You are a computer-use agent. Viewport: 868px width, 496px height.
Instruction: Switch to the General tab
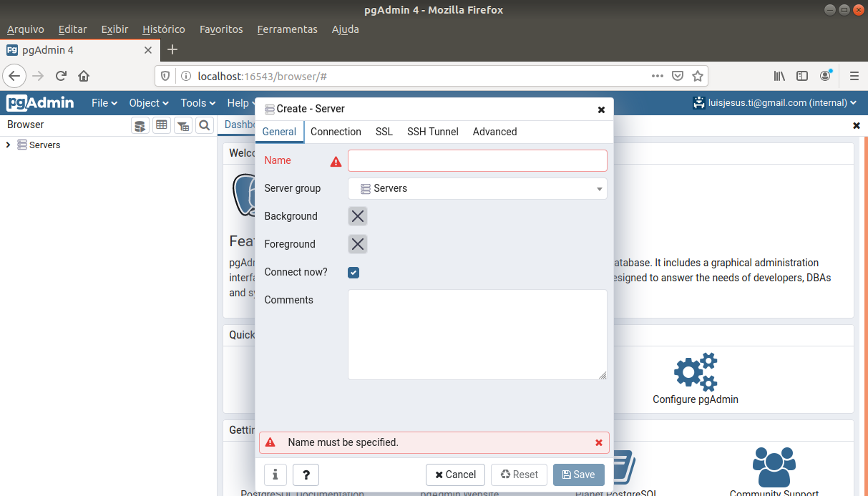[x=279, y=132]
